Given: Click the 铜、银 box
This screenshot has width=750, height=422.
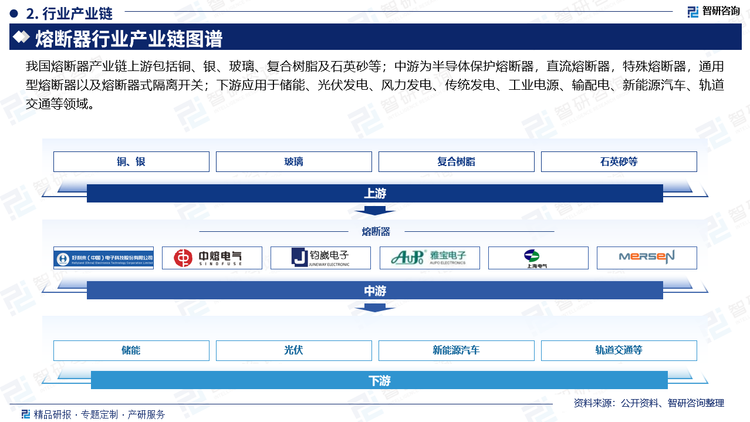Looking at the screenshot, I should [x=131, y=162].
